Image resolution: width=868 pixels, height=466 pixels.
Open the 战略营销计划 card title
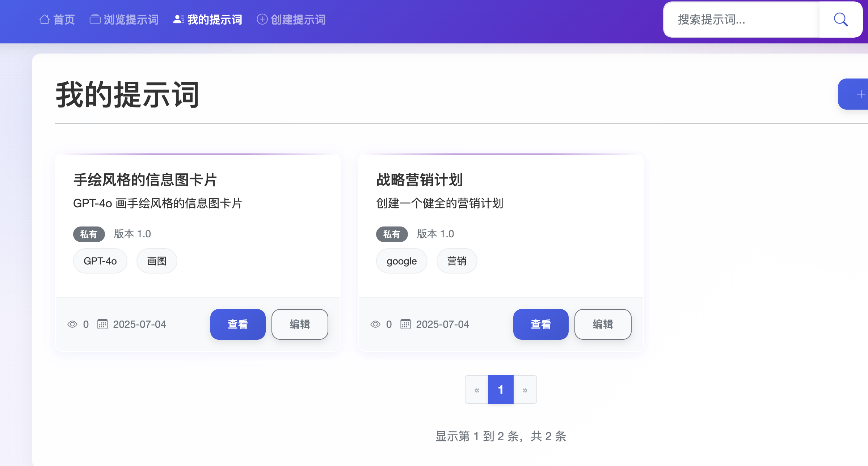click(x=420, y=180)
